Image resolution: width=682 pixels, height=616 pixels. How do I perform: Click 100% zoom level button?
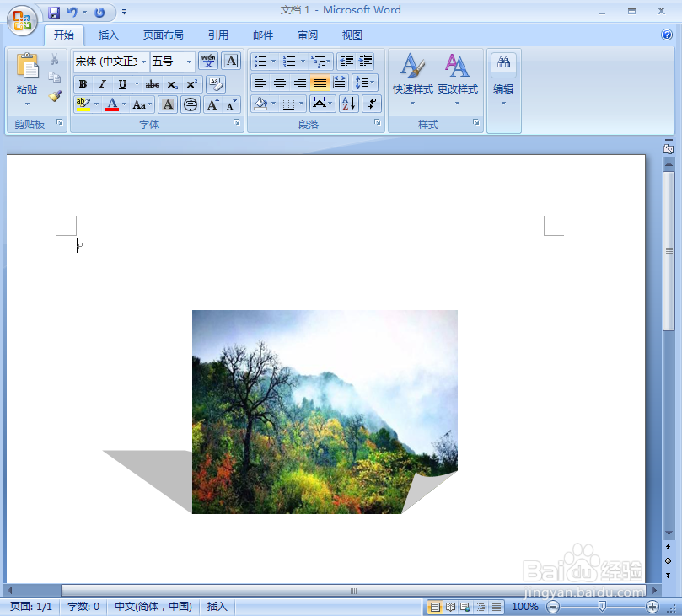(524, 607)
